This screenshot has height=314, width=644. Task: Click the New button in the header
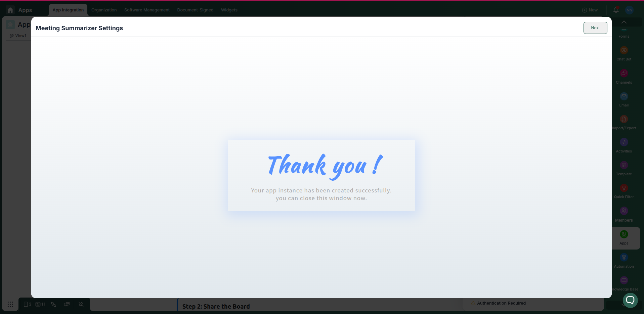tap(590, 10)
